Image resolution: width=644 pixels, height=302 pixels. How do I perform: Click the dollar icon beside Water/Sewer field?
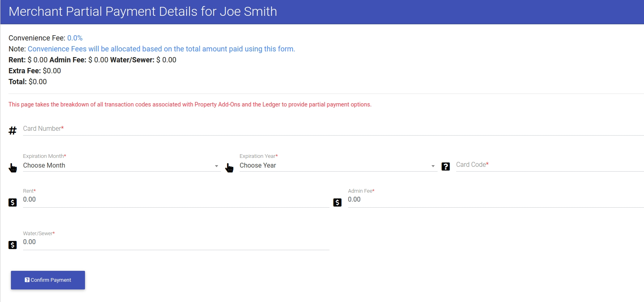point(13,245)
